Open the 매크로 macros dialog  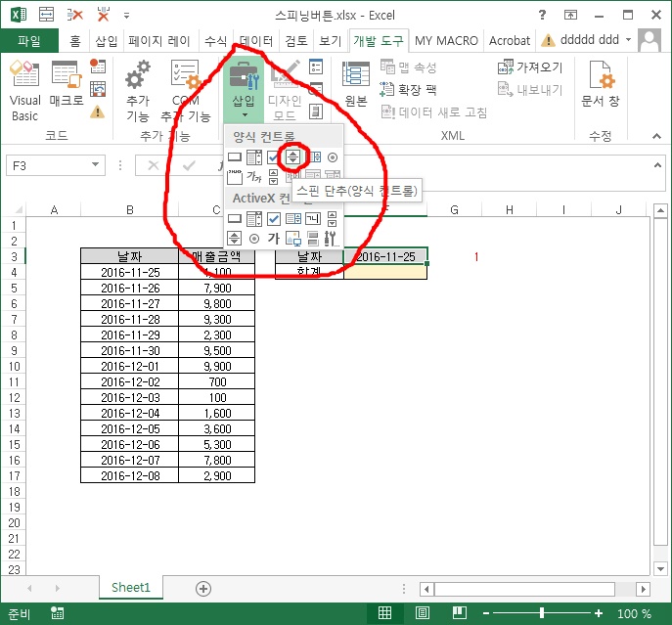point(66,83)
